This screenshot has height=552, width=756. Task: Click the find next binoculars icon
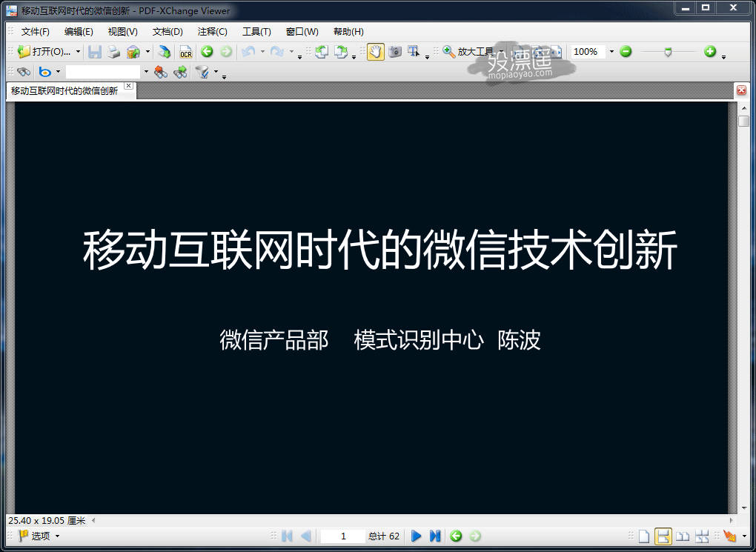[180, 73]
